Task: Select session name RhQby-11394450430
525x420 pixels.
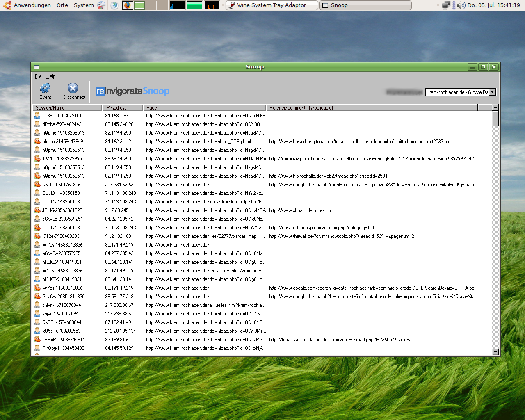Action: click(x=63, y=348)
